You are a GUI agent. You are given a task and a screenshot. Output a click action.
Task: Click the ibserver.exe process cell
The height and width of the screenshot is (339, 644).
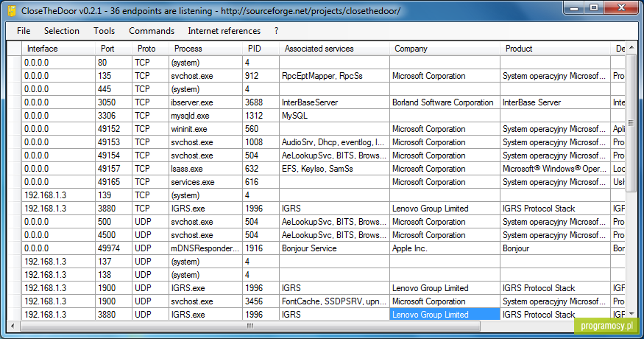click(x=206, y=102)
